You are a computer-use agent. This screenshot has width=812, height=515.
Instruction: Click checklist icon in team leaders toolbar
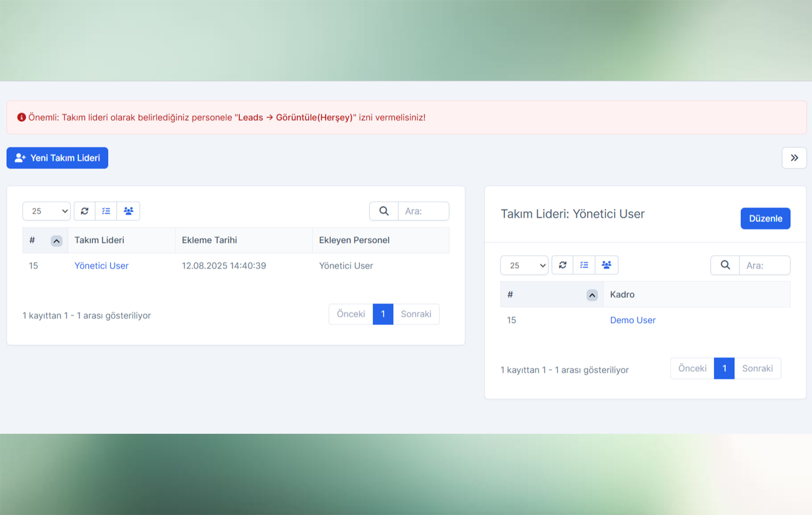click(106, 211)
